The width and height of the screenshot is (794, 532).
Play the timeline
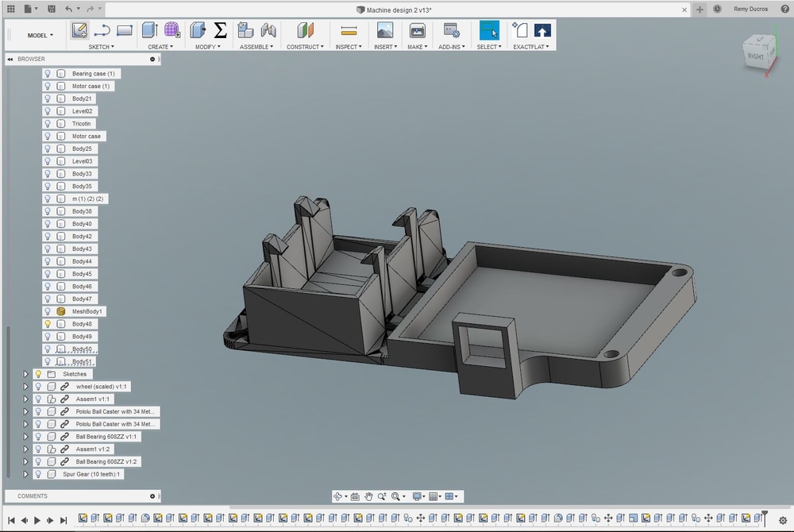[37, 520]
